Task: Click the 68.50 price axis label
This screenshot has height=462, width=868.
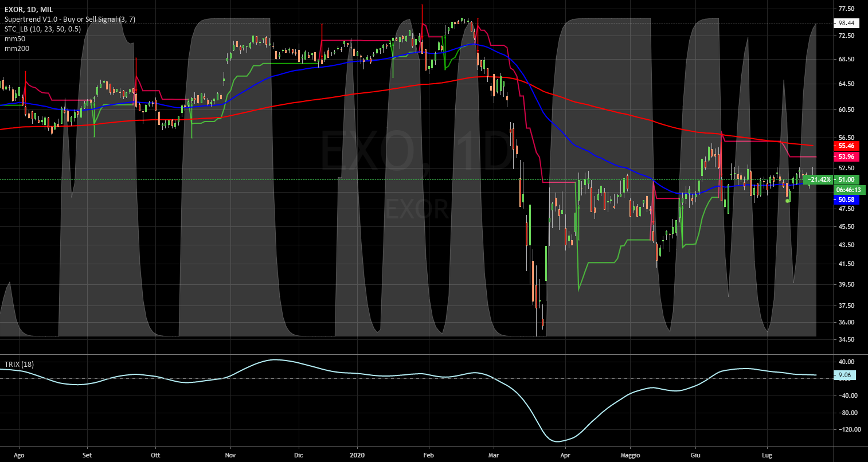Action: coord(846,59)
